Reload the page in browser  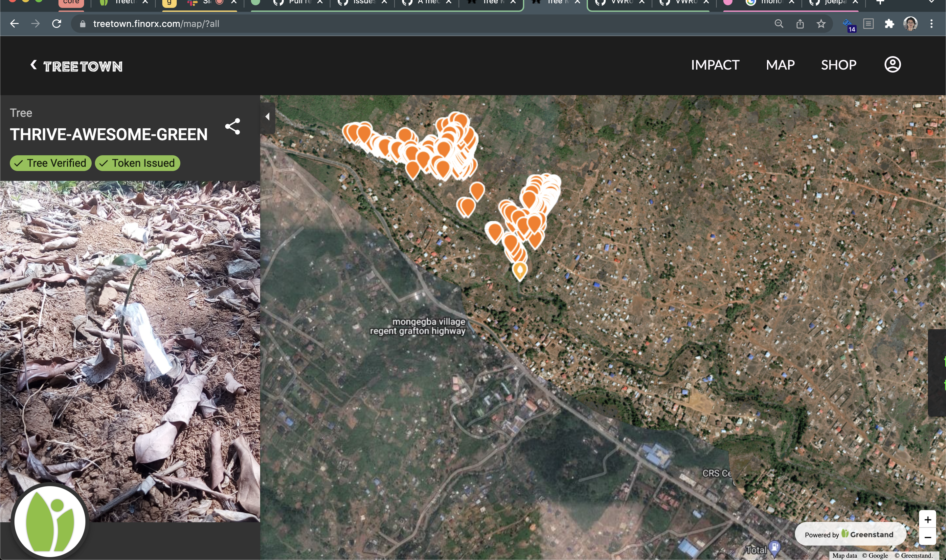(x=56, y=24)
